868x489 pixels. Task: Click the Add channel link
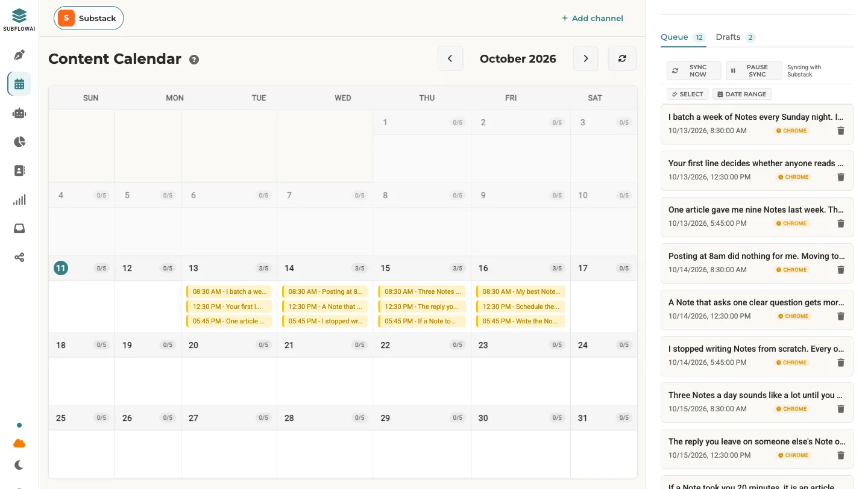coord(593,18)
